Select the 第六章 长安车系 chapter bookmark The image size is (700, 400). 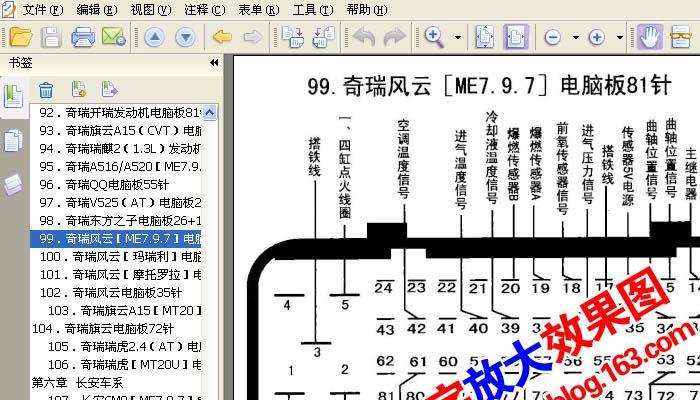click(77, 383)
